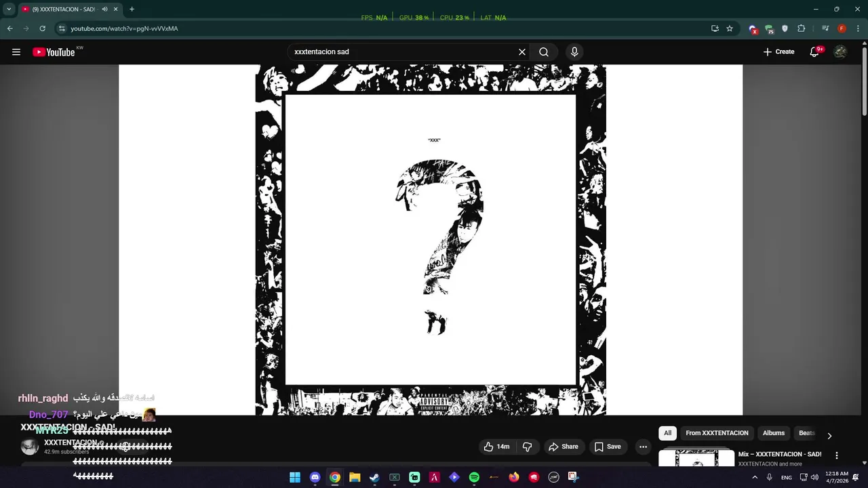Open the Mix – XXXTENTACION - SAD! title
The width and height of the screenshot is (868, 488).
pos(779,454)
